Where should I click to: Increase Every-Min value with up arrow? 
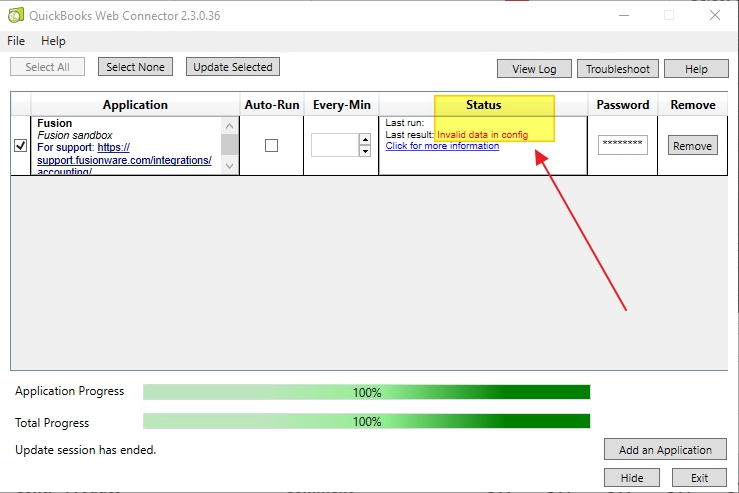365,140
